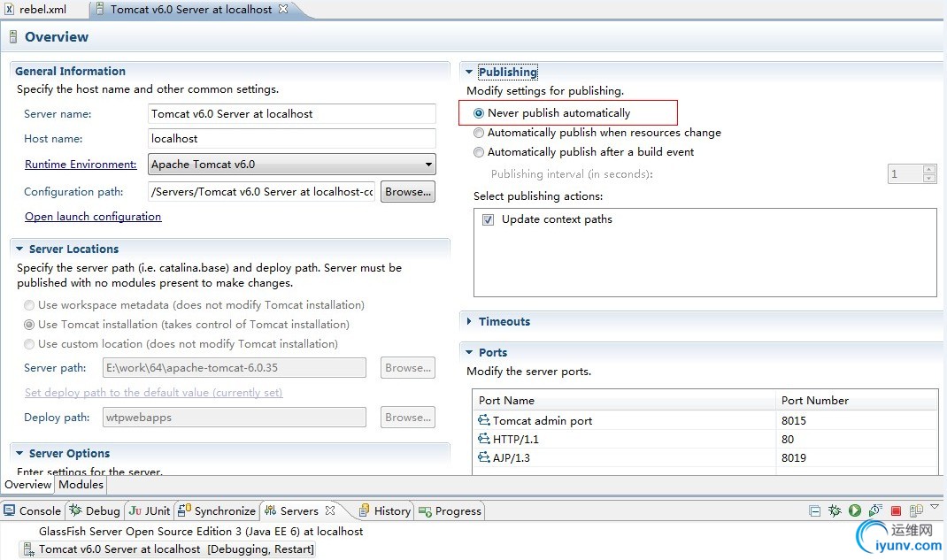Viewport: 947px width, 560px height.
Task: Collapse the Server Options section
Action: pyautogui.click(x=19, y=453)
